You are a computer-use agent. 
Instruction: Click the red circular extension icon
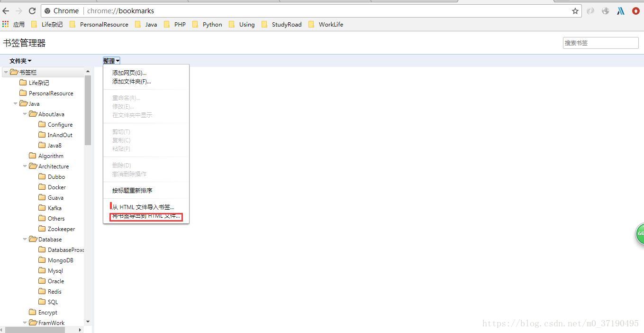[636, 11]
